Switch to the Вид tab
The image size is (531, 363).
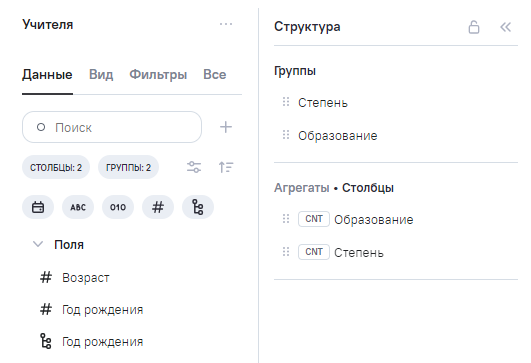[101, 74]
